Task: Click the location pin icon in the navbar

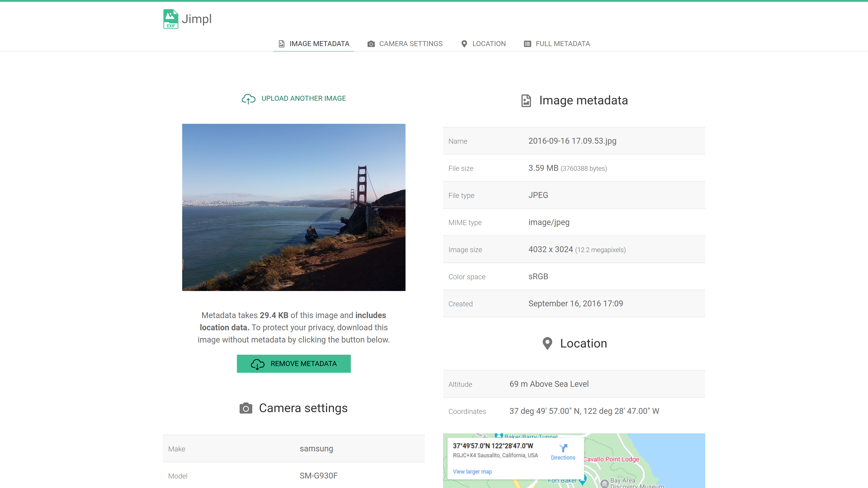Action: [x=464, y=43]
